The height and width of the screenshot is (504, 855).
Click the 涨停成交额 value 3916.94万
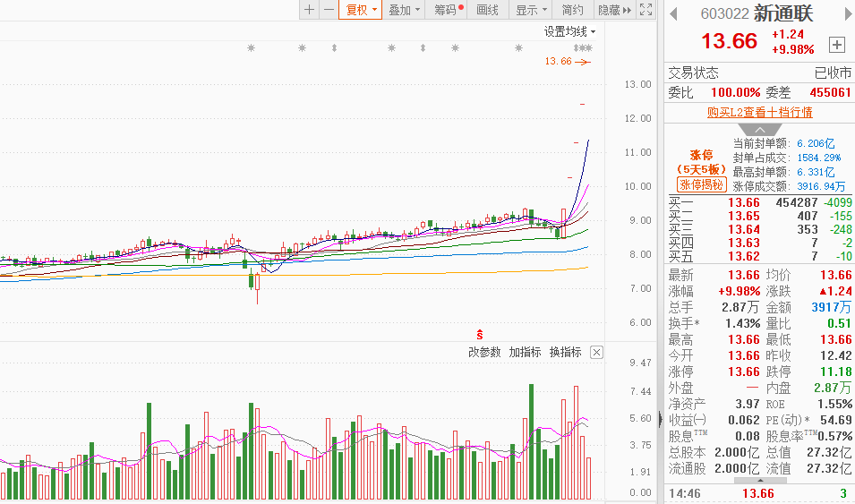821,186
